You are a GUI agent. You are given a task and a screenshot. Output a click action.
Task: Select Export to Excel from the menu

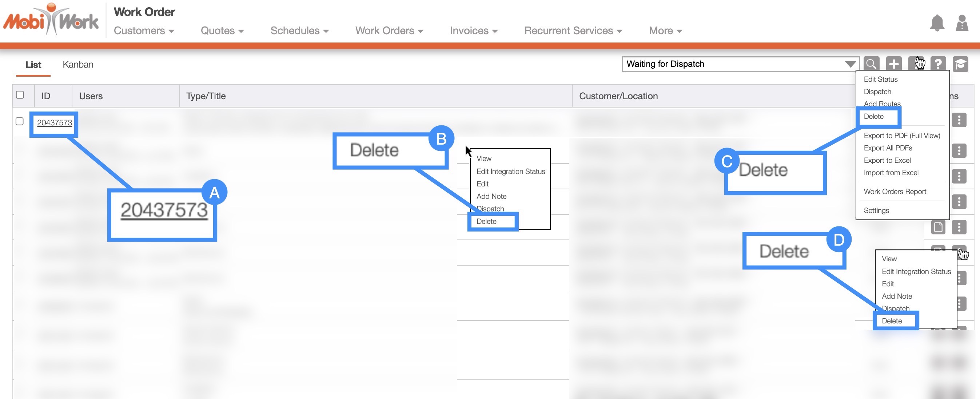click(887, 160)
